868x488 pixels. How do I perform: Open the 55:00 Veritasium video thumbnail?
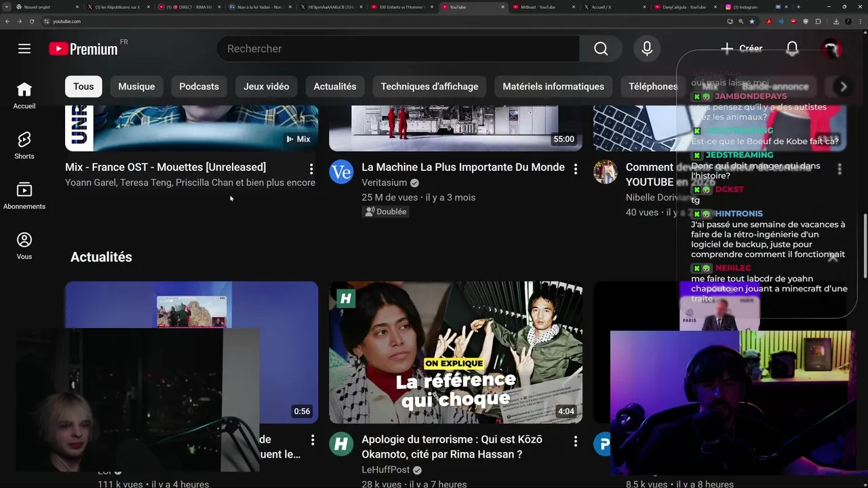pyautogui.click(x=456, y=129)
